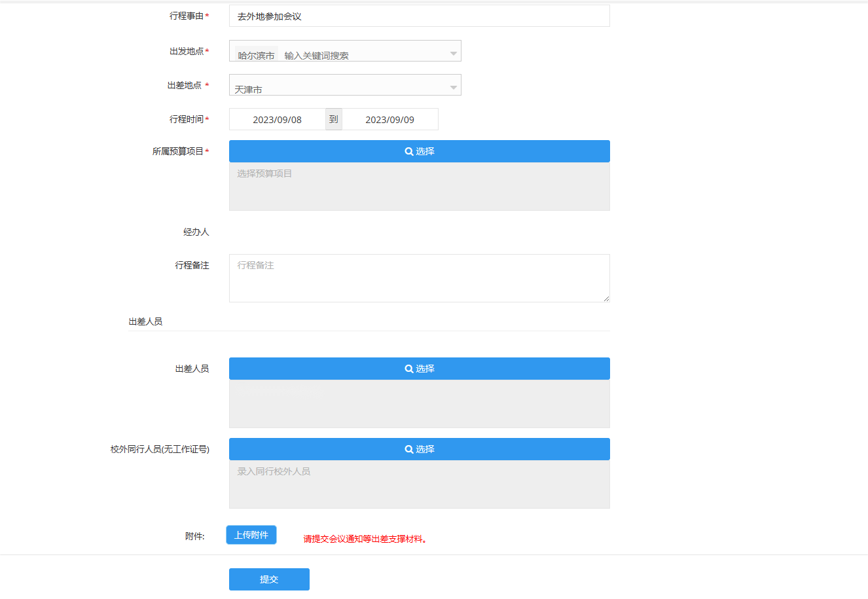This screenshot has height=599, width=868.
Task: Click the 录入同行校外人员 display box
Action: [419, 484]
